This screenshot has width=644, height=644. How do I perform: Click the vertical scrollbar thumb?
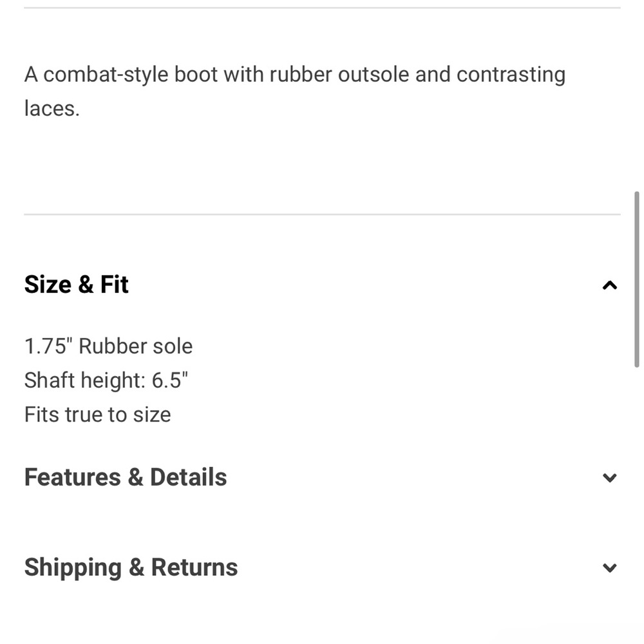637,278
